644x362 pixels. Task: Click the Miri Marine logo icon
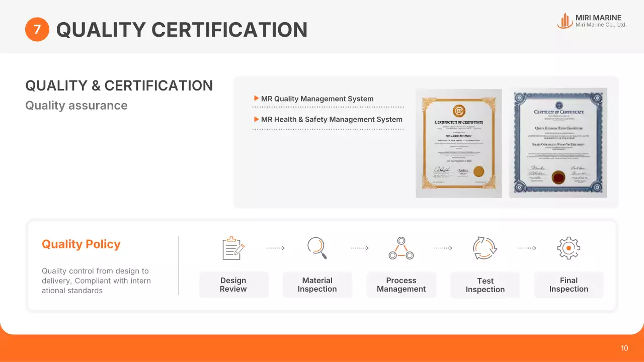coord(565,21)
